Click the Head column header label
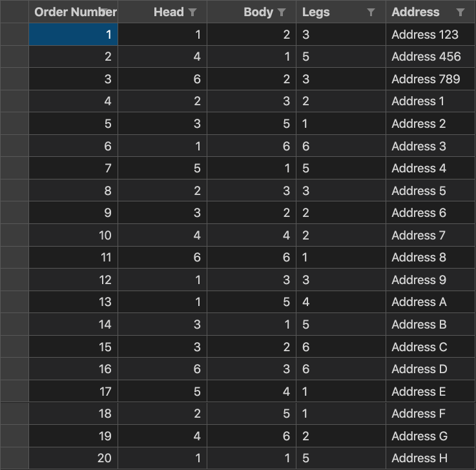 [169, 12]
